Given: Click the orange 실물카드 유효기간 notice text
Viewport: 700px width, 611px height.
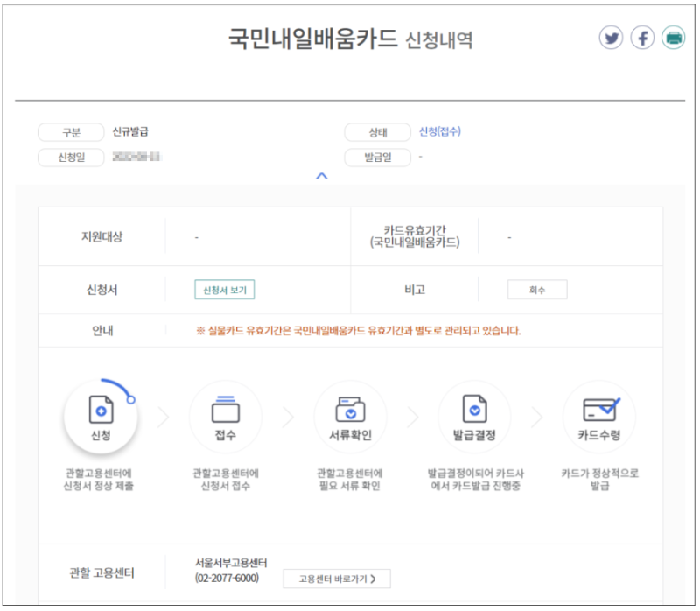Looking at the screenshot, I should click(359, 331).
